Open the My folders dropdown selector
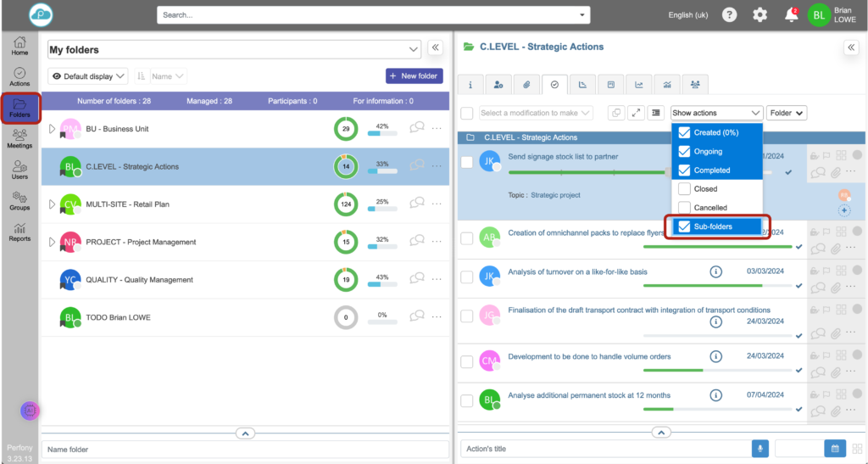Image resolution: width=868 pixels, height=464 pixels. coord(234,50)
